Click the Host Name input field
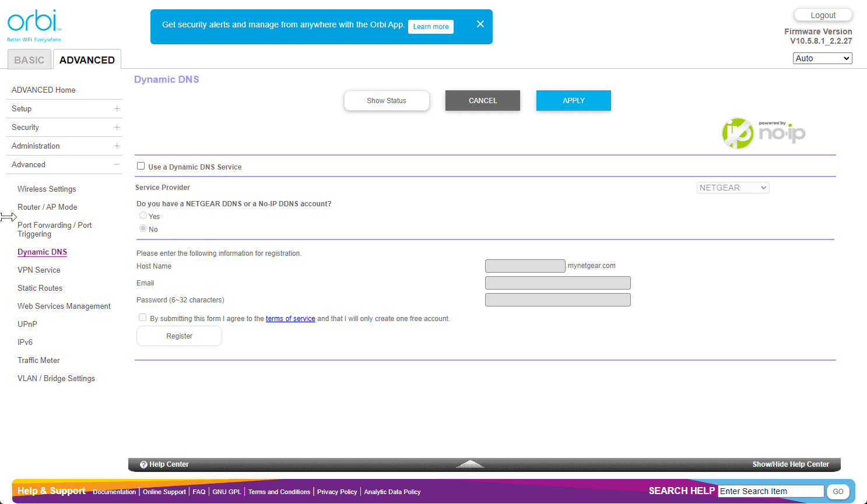Screen dimensions: 867x504 [x=525, y=266]
